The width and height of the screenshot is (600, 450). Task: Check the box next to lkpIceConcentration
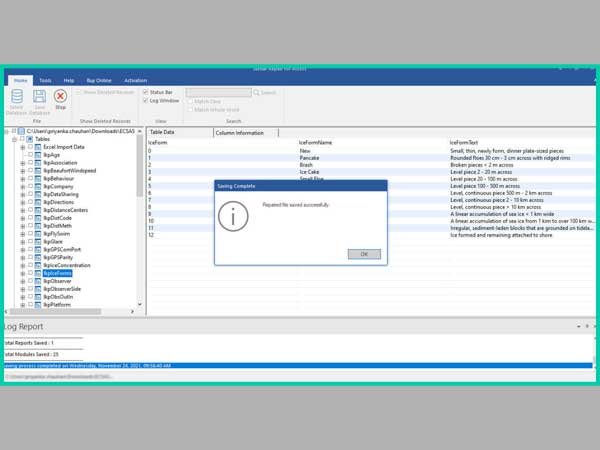point(30,265)
